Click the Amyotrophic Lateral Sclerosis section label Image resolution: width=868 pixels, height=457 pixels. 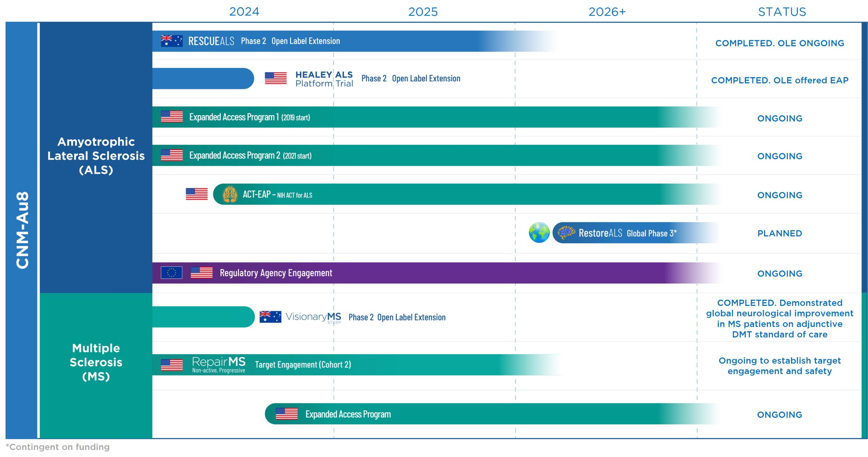96,155
